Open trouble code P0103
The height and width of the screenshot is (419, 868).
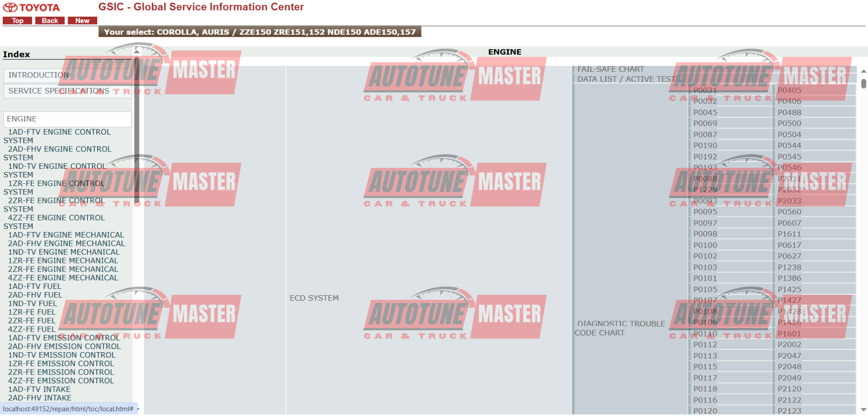pos(705,268)
